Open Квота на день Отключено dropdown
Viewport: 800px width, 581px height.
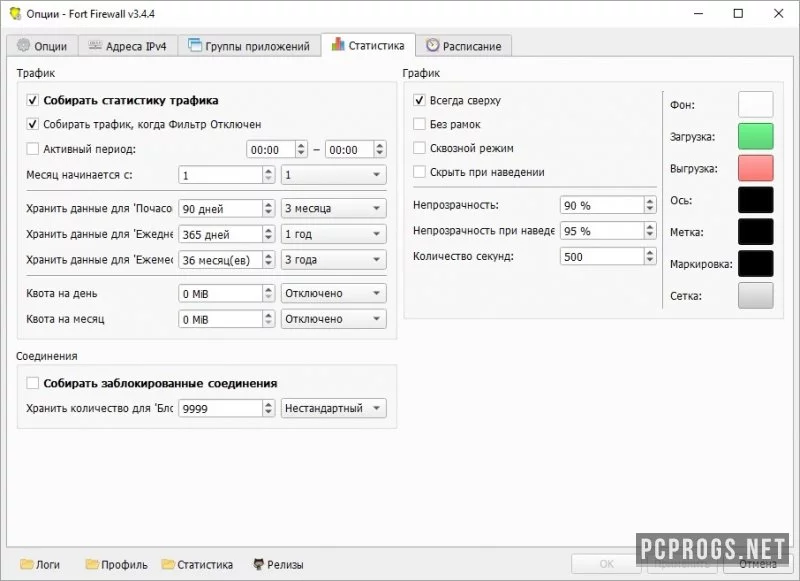(334, 293)
